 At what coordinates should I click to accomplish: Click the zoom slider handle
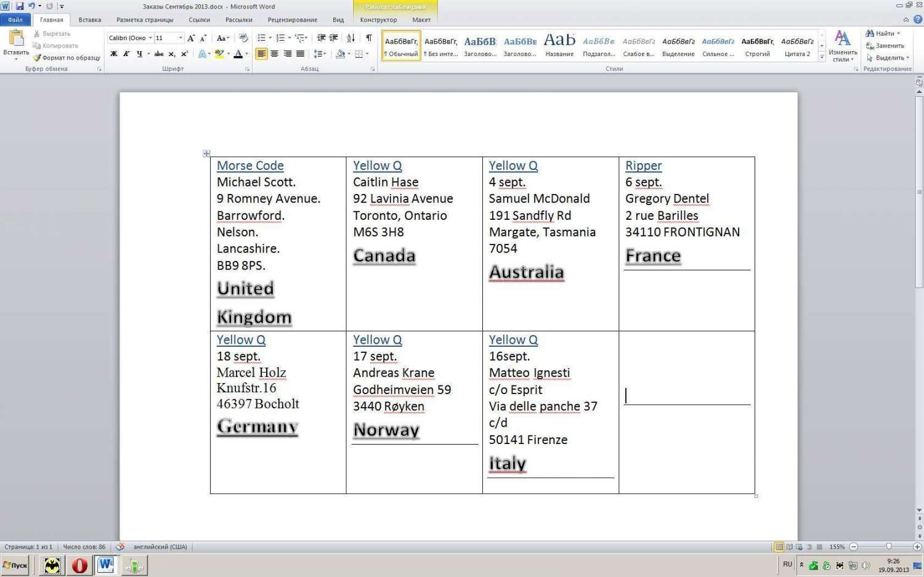click(888, 546)
